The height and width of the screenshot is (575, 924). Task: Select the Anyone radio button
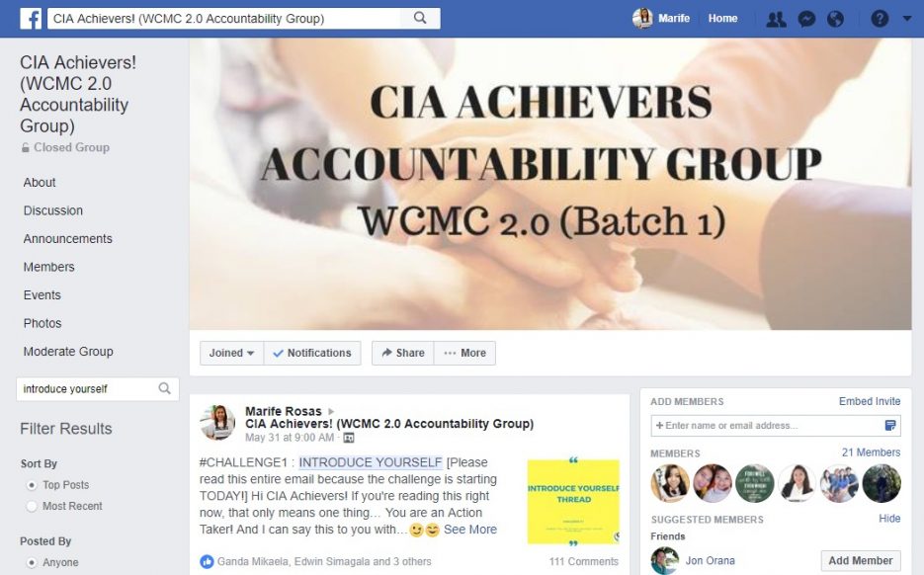[32, 562]
